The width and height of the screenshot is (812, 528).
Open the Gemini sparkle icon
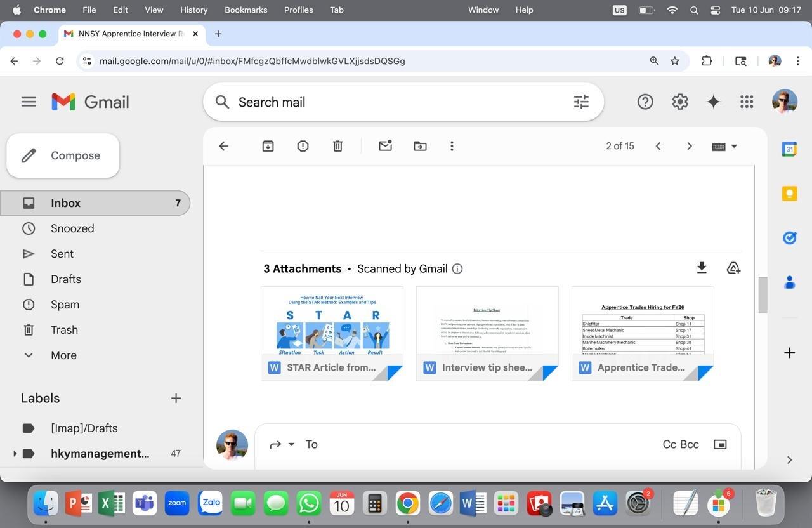tap(714, 102)
